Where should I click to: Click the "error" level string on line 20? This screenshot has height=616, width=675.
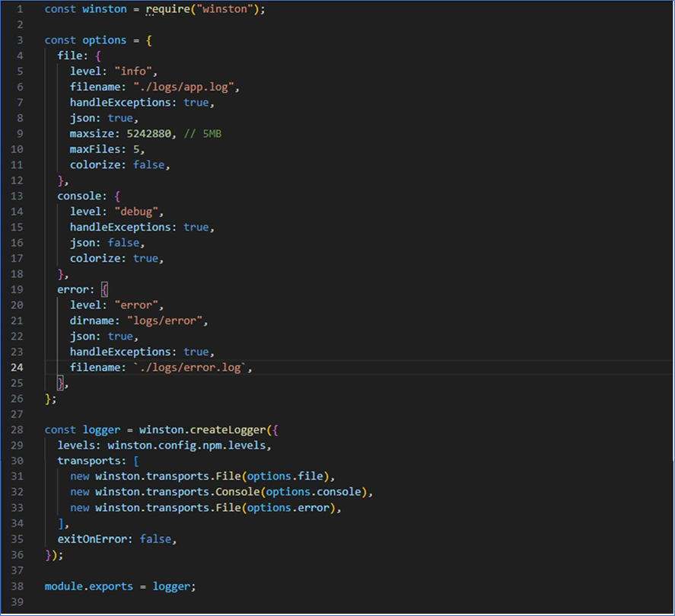click(x=136, y=305)
